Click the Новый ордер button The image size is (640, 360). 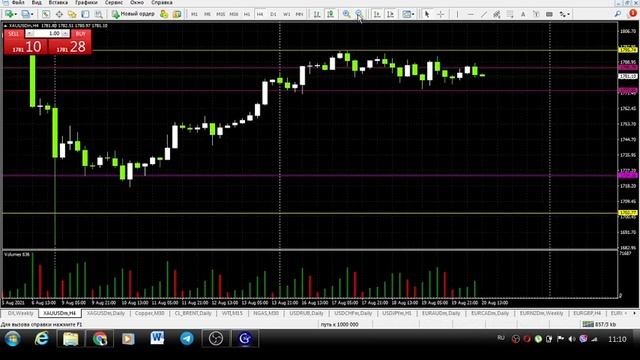[133, 14]
